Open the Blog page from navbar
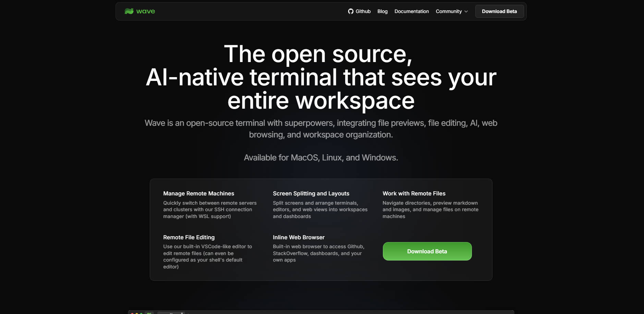This screenshot has height=314, width=644. (382, 11)
